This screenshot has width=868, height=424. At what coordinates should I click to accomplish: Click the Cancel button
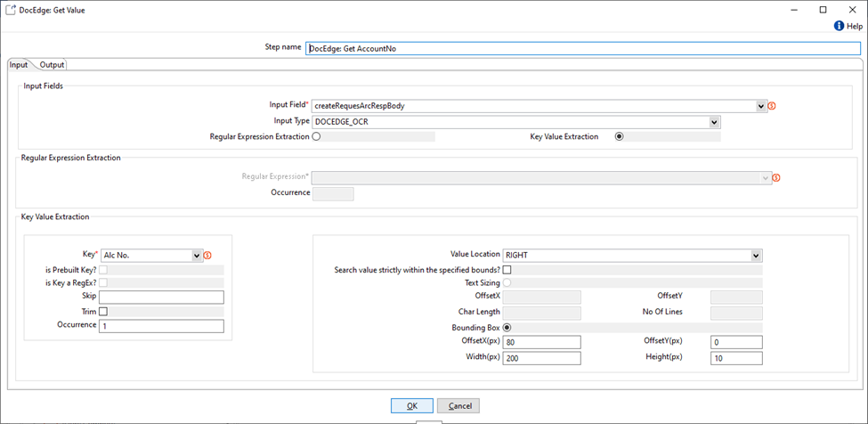(458, 406)
